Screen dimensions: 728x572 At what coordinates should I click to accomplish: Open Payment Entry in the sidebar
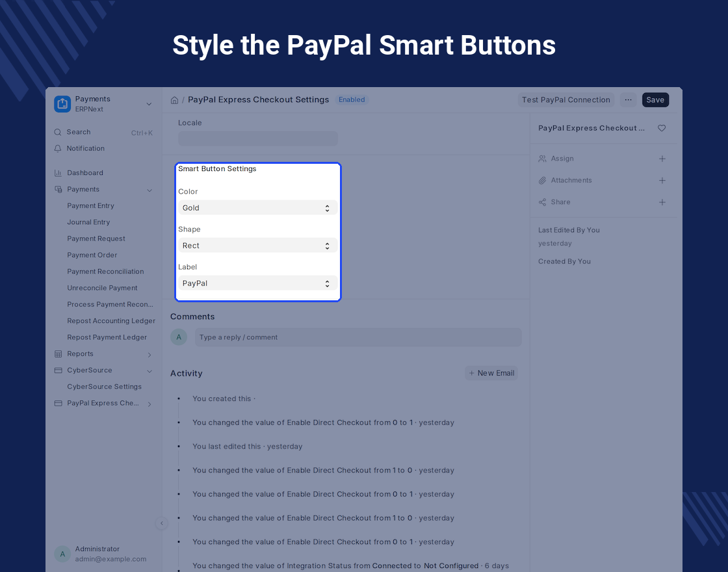(x=90, y=205)
